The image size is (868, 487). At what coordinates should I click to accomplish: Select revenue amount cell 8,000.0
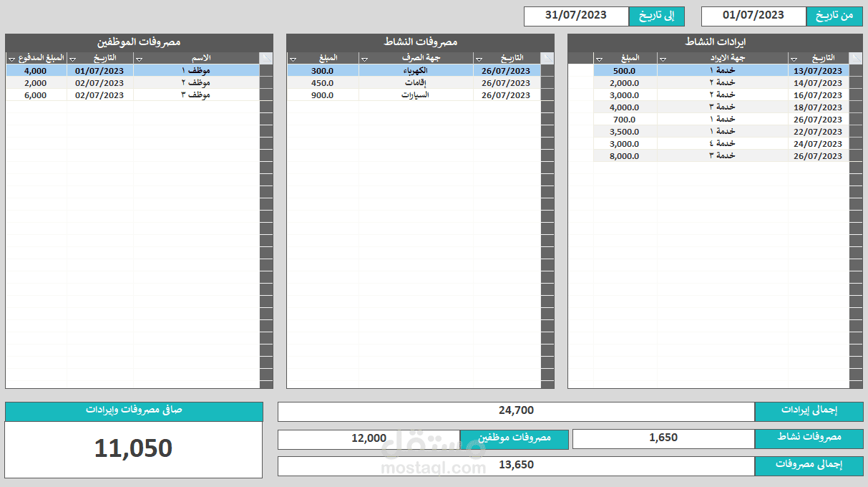tap(625, 156)
